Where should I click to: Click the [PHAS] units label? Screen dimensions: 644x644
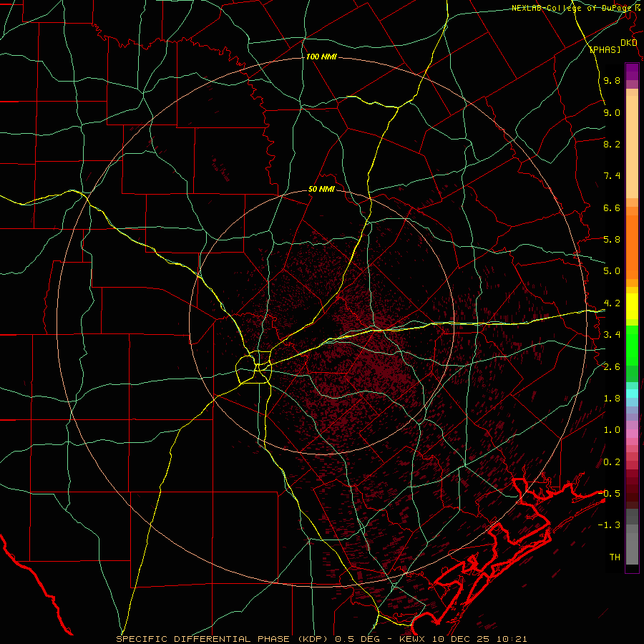pyautogui.click(x=605, y=49)
